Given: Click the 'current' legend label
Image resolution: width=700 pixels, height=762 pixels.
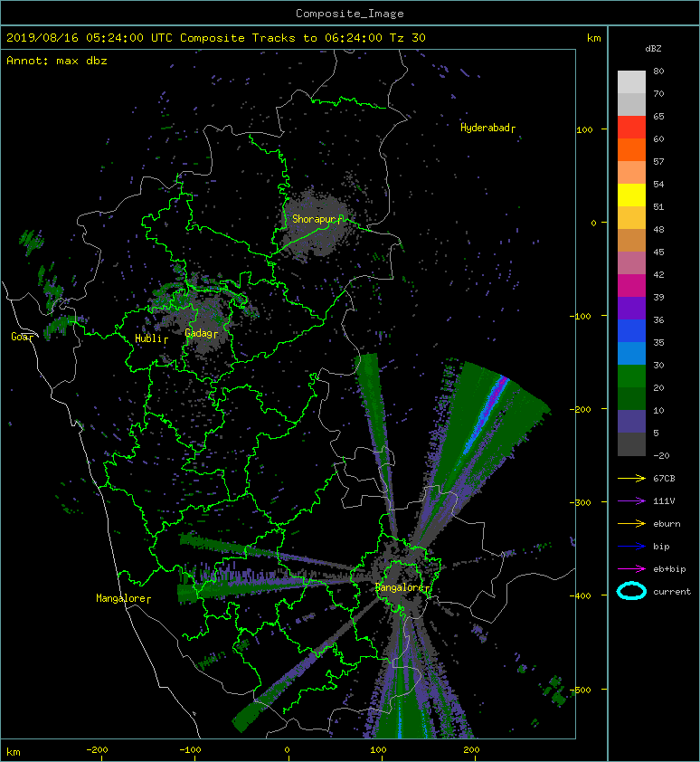Looking at the screenshot, I should click(672, 592).
